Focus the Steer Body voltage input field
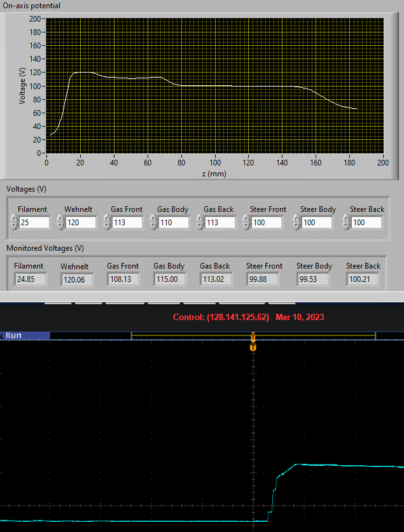This screenshot has width=404, height=532. click(x=316, y=223)
